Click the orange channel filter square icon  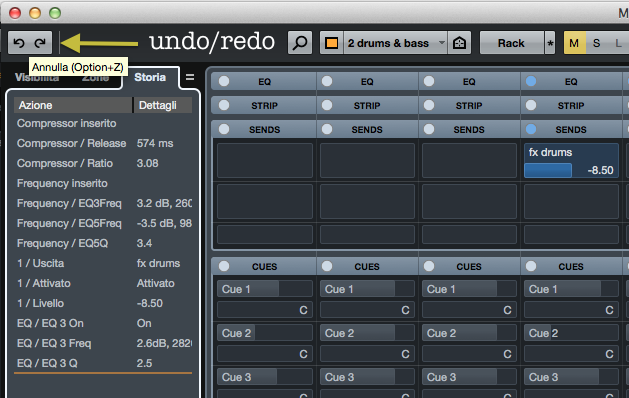click(x=332, y=43)
